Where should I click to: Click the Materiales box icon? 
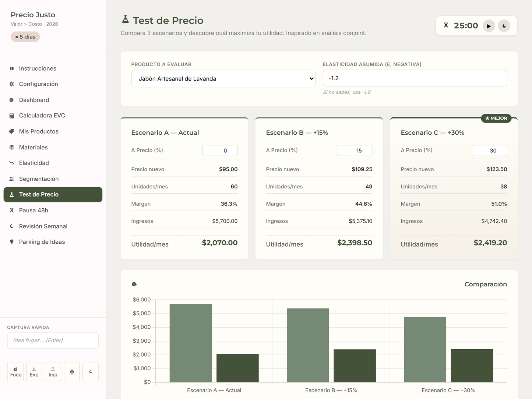tap(12, 147)
